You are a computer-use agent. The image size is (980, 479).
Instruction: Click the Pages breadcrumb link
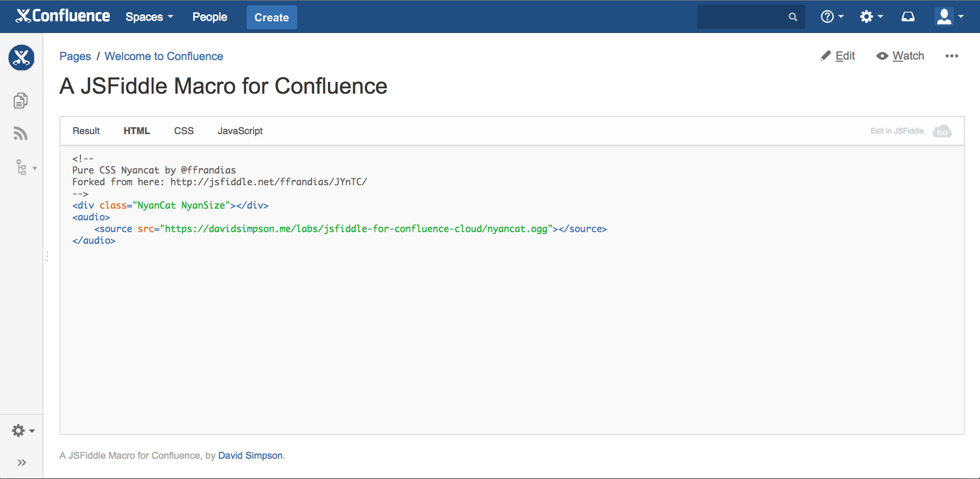[75, 56]
